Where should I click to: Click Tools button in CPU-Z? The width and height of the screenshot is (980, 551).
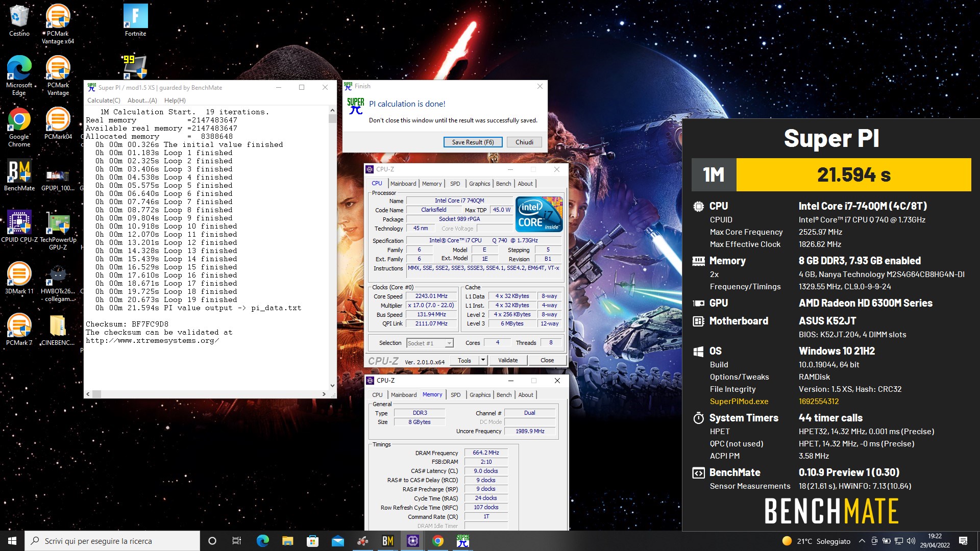point(464,360)
